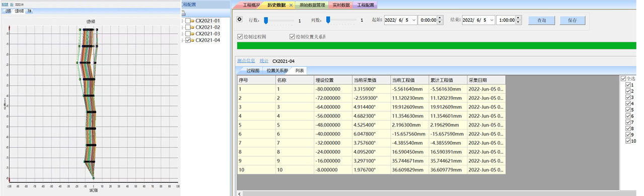The image size is (644, 196).
Task: Sort by the 埋设位置 column header
Action: coord(332,80)
